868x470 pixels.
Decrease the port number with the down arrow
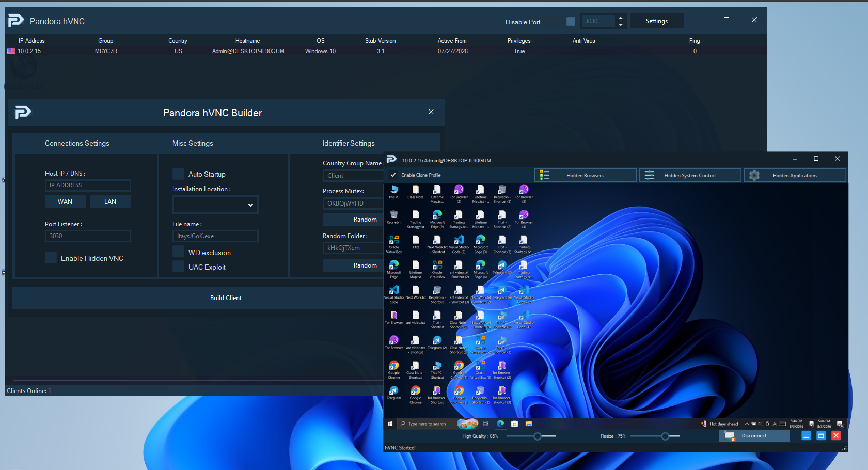click(621, 24)
